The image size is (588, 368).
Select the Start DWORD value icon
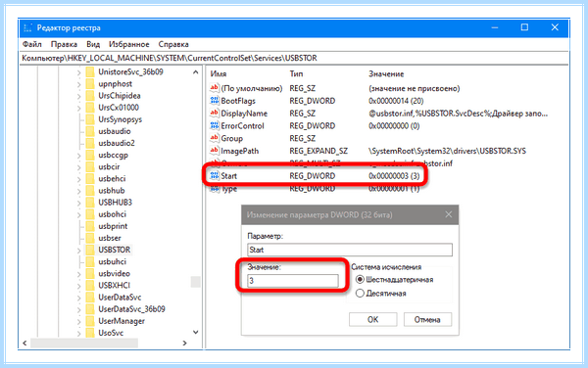[214, 175]
